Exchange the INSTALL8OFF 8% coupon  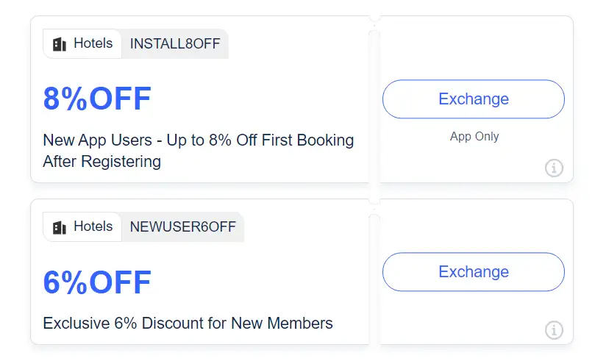tap(473, 99)
